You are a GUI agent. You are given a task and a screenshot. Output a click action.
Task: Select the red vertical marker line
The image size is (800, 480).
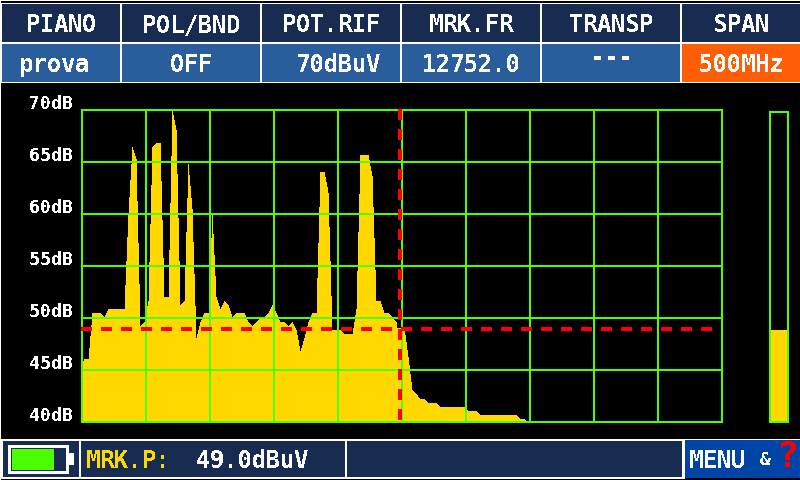pos(400,265)
